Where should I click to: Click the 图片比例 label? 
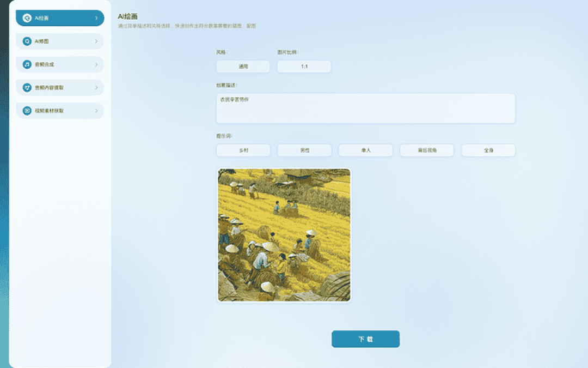point(287,52)
